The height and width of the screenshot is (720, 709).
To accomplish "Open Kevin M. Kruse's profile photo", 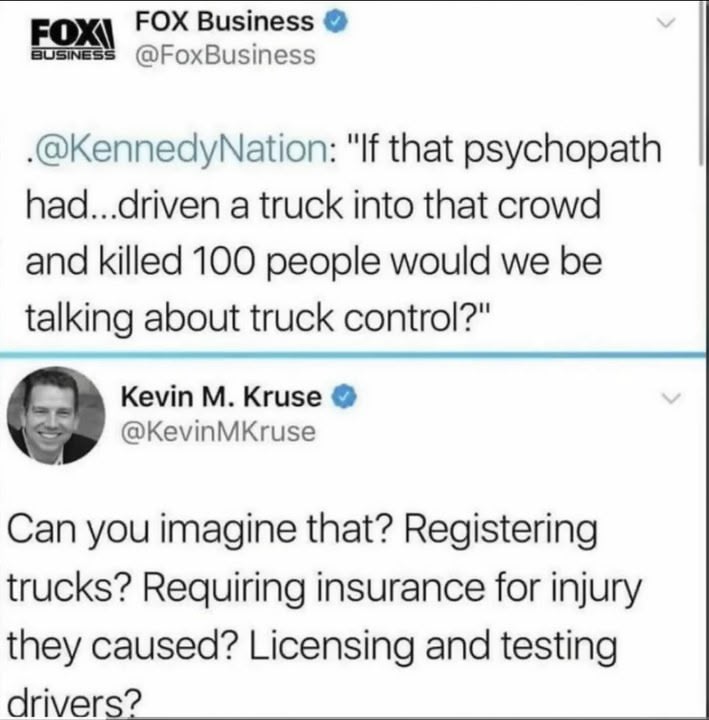I will tap(56, 416).
